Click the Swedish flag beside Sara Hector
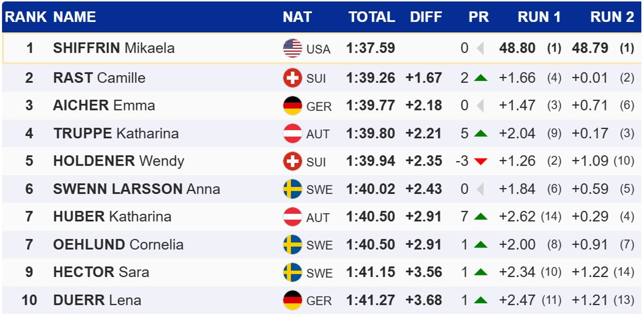Image resolution: width=644 pixels, height=314 pixels. [292, 272]
